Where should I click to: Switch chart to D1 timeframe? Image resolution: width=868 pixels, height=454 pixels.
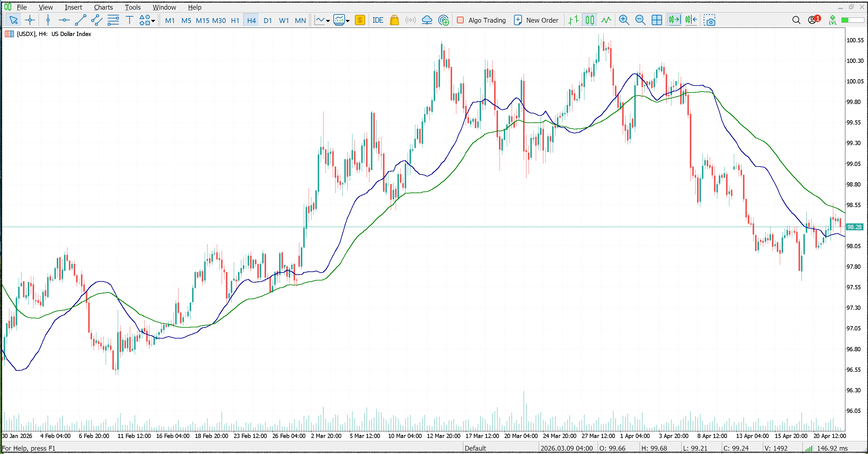click(268, 21)
